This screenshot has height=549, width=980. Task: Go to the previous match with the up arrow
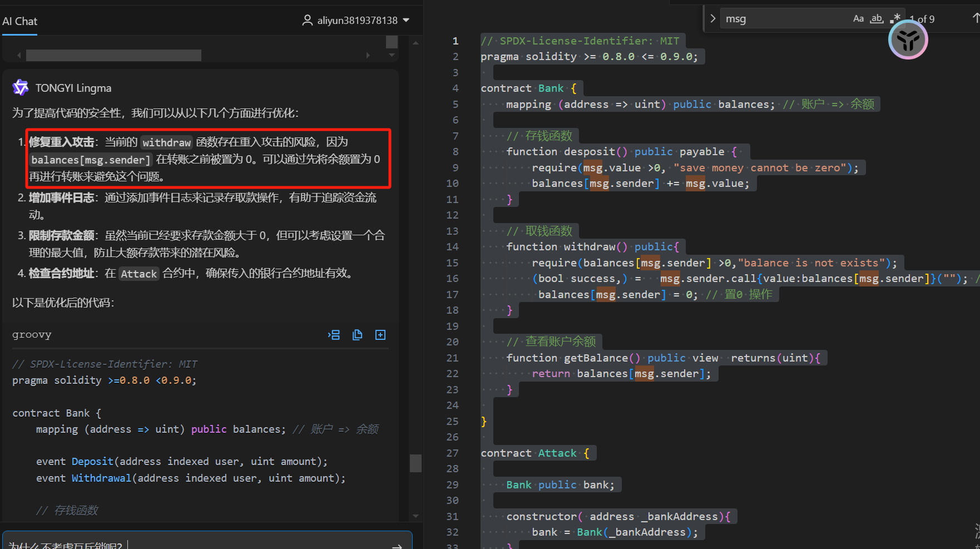[x=975, y=18]
